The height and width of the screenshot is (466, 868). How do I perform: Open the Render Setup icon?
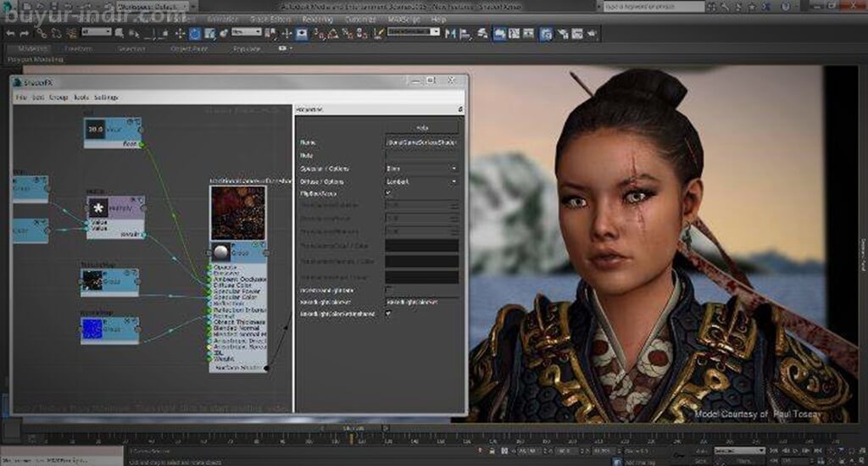(563, 34)
